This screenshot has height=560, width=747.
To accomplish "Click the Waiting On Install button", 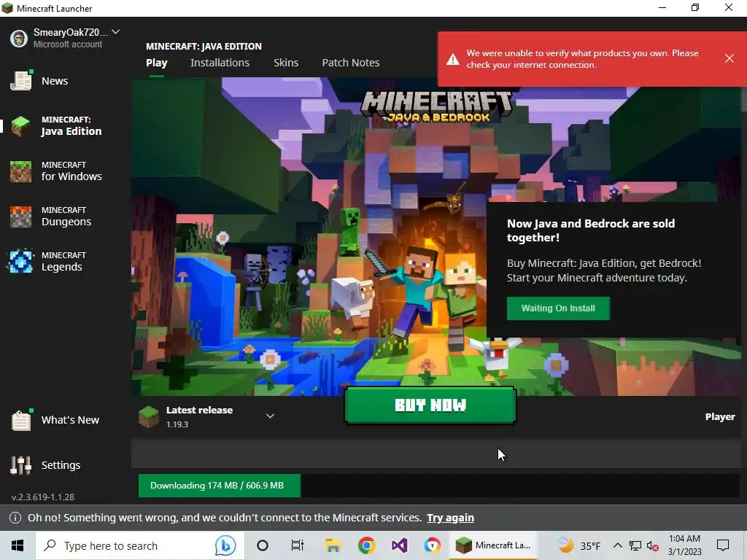I will tap(558, 308).
